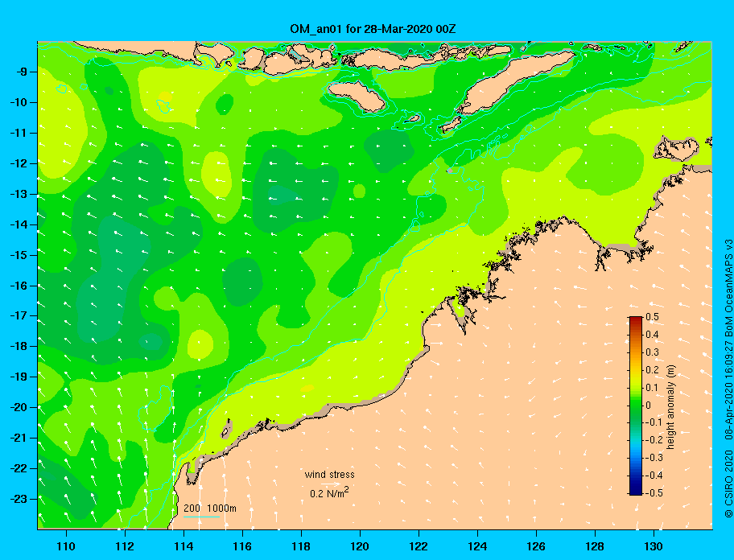Click the 0 value on color scale
The height and width of the screenshot is (560, 734).
pyautogui.click(x=649, y=406)
